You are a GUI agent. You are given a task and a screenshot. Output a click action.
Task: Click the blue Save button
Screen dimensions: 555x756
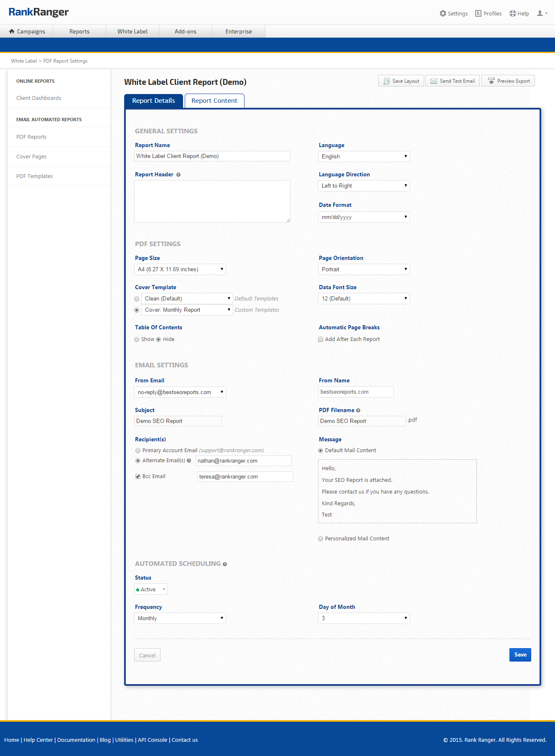click(520, 654)
